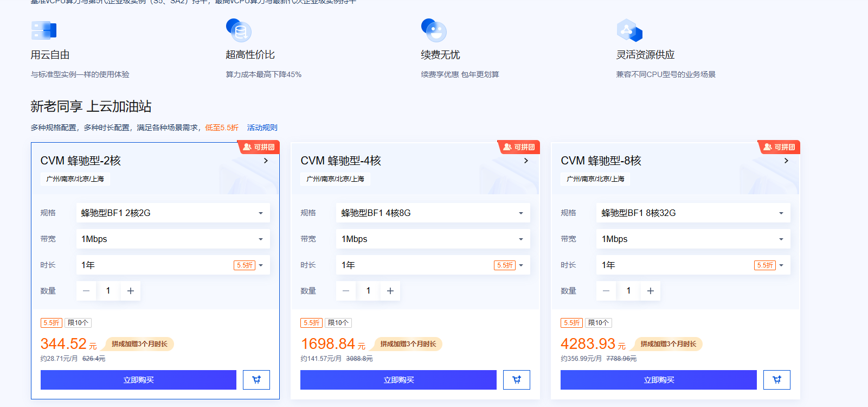Open 规格 dropdown showing 蜂驰型BF1 4核8G

pos(433,213)
